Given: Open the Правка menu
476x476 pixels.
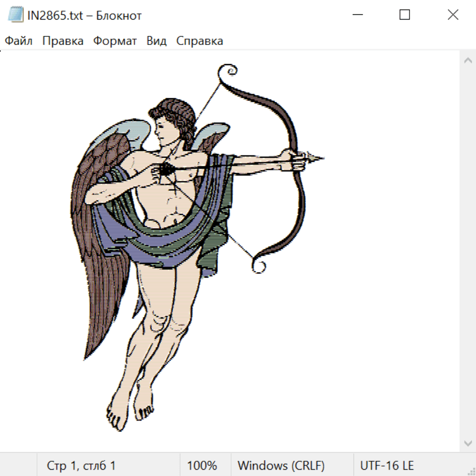Looking at the screenshot, I should point(63,41).
